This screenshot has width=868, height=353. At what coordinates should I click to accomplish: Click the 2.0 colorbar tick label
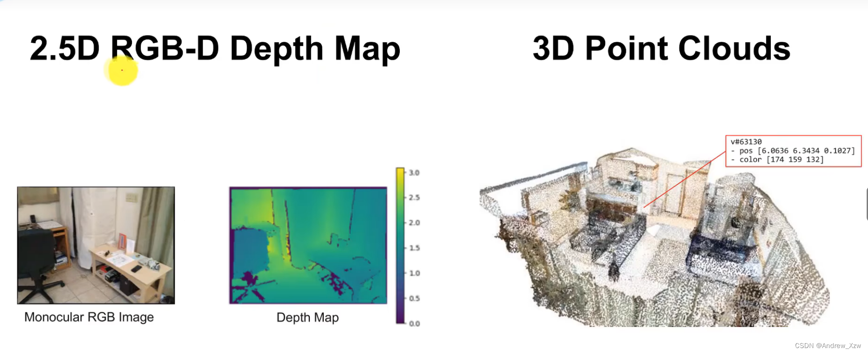[414, 223]
